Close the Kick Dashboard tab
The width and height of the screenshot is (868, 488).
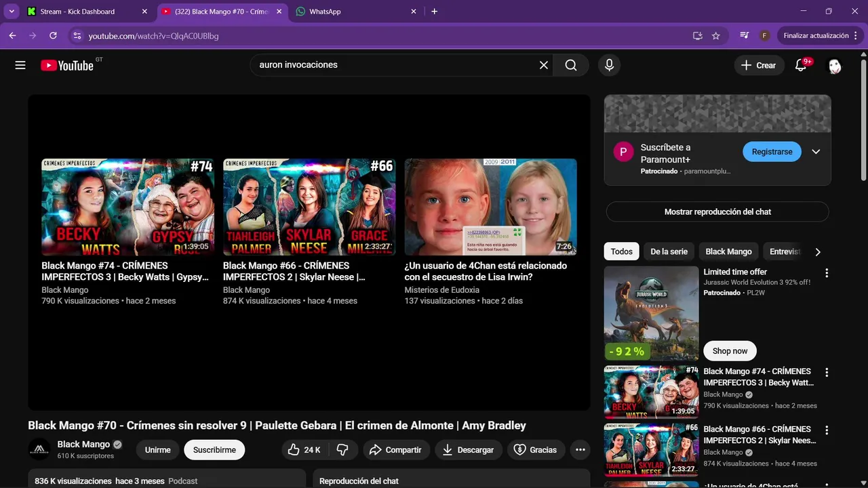point(144,12)
